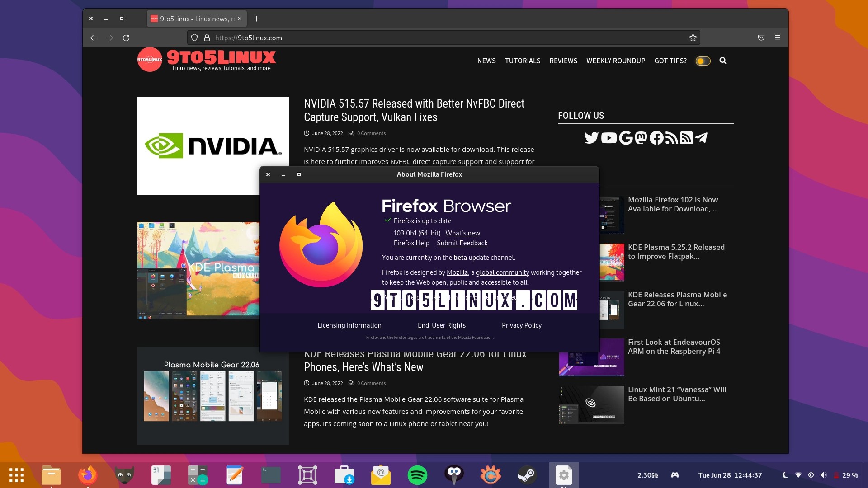Click the What's new link
The width and height of the screenshot is (868, 488).
point(462,233)
